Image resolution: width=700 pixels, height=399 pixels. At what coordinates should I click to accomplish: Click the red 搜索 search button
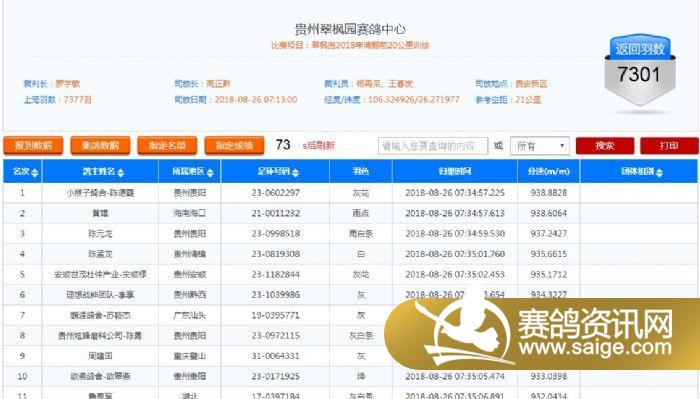click(x=605, y=146)
